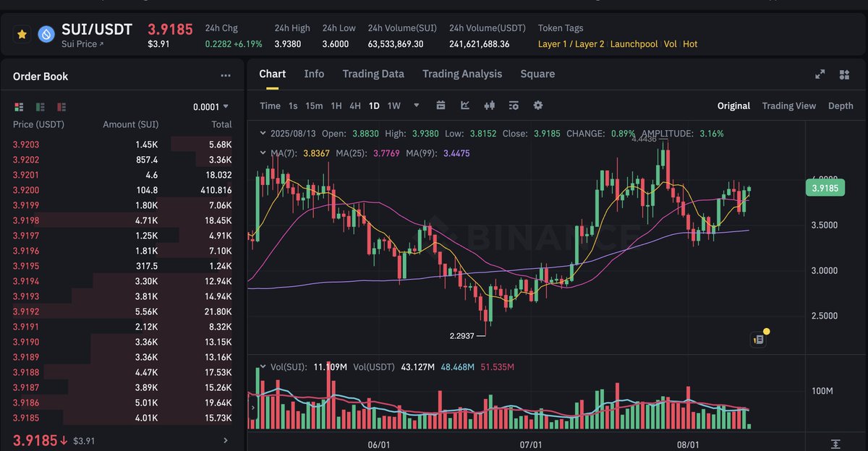Open the technical indicators icon
Image resolution: width=868 pixels, height=451 pixels.
465,106
